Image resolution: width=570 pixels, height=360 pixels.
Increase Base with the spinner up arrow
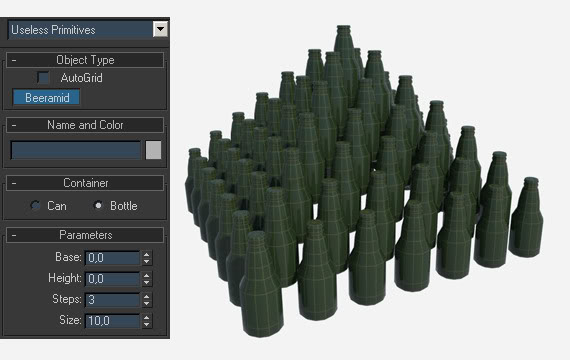coord(146,254)
